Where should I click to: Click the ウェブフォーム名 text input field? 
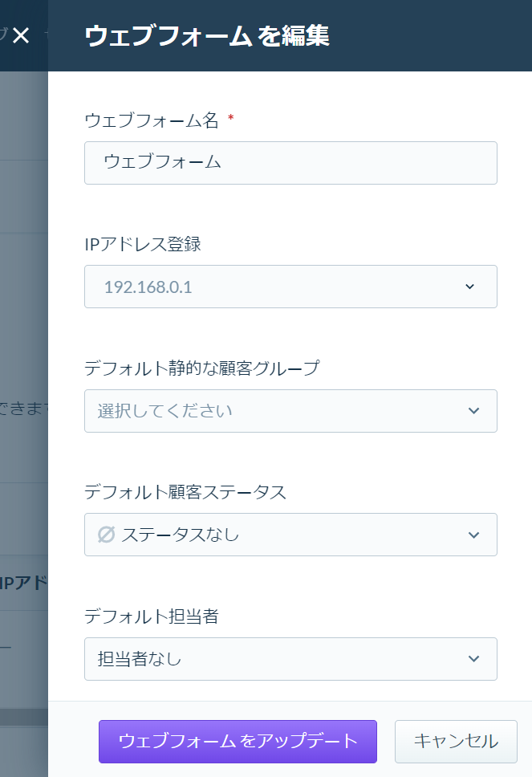pyautogui.click(x=290, y=163)
